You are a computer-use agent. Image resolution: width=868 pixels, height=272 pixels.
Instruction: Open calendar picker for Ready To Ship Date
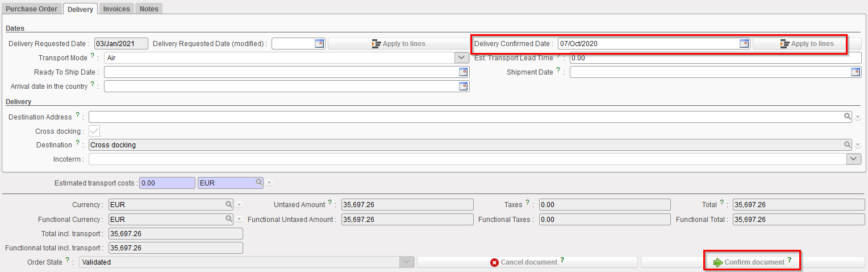click(463, 72)
